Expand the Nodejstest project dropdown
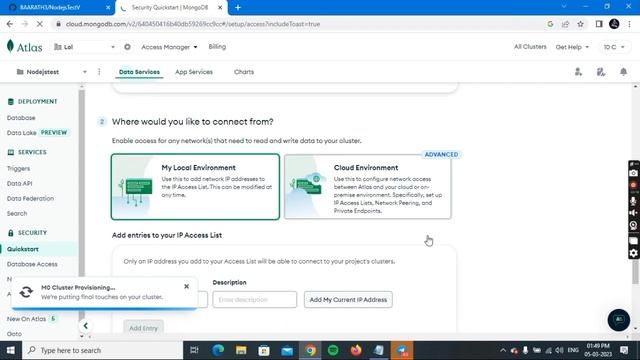The width and height of the screenshot is (640, 360). coord(51,72)
